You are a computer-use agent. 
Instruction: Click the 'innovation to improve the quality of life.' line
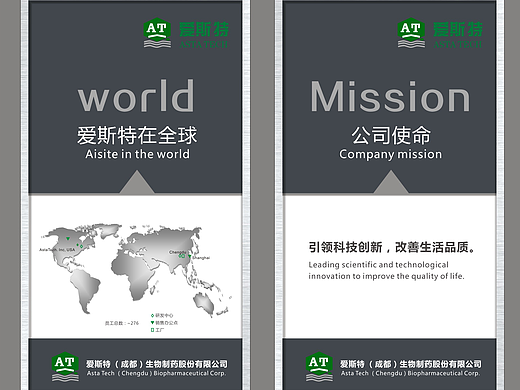coord(386,276)
